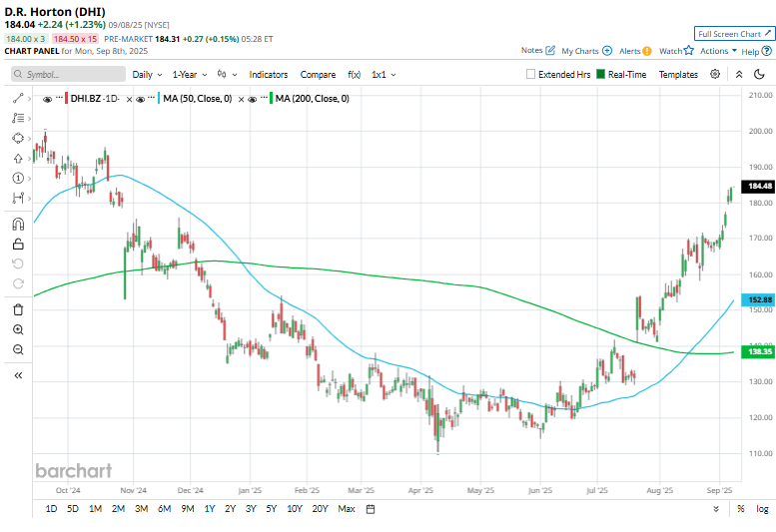The width and height of the screenshot is (776, 532).
Task: Open chart settings gear
Action: (715, 74)
